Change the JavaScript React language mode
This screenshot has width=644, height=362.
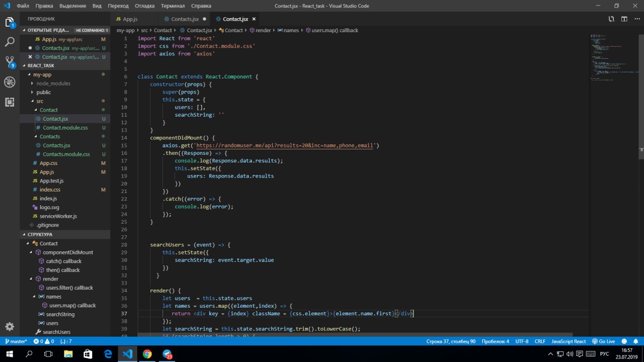click(x=569, y=341)
